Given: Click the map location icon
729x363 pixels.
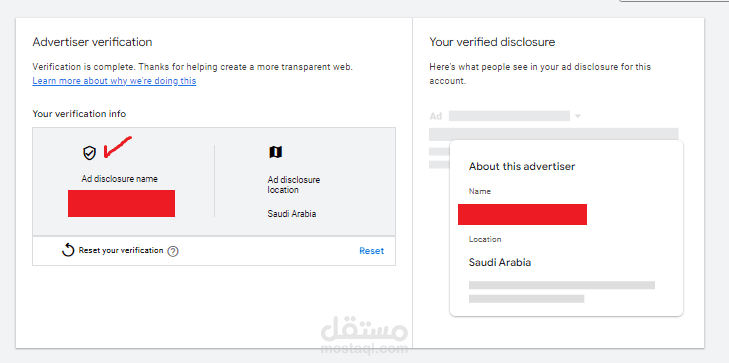Looking at the screenshot, I should 276,152.
